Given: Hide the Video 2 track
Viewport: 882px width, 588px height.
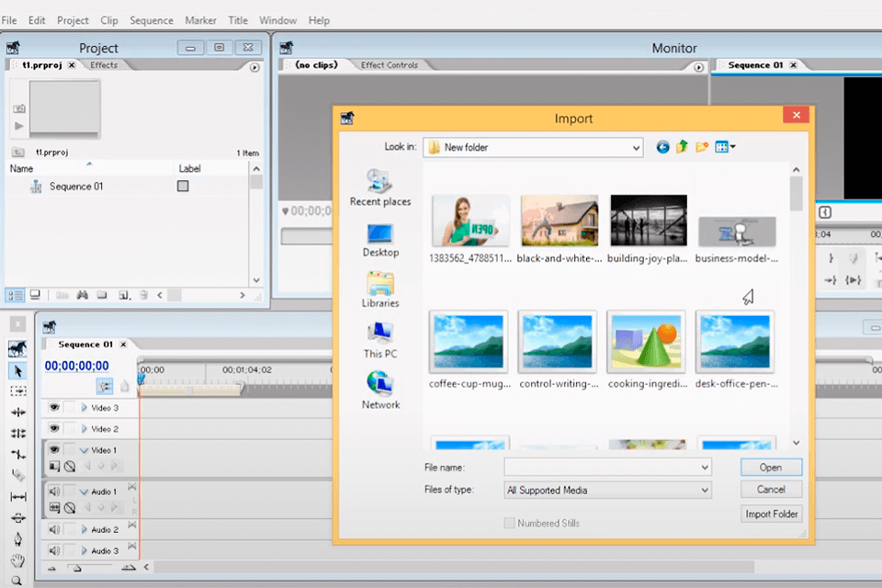Looking at the screenshot, I should point(55,427).
